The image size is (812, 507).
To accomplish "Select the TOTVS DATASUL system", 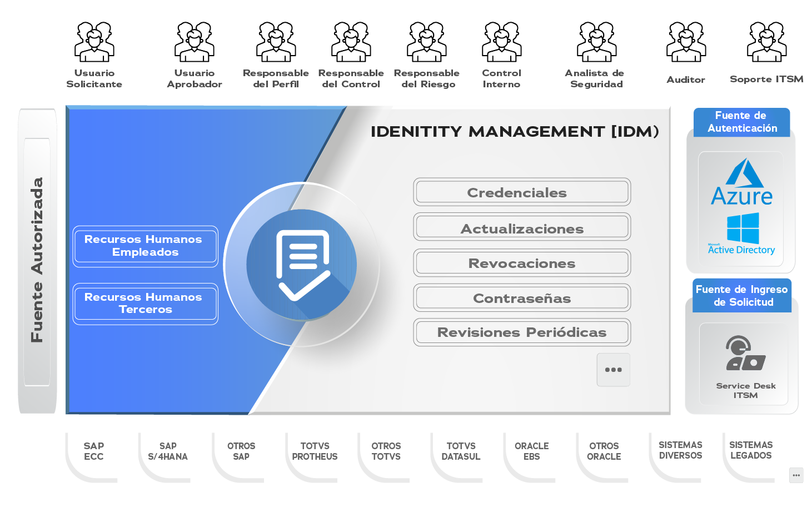I will [461, 451].
